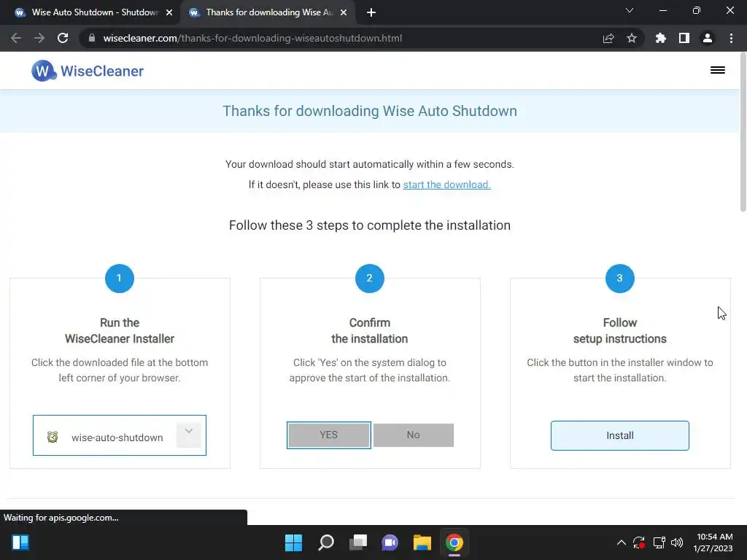
Task: Share this page from the address bar
Action: [x=608, y=38]
